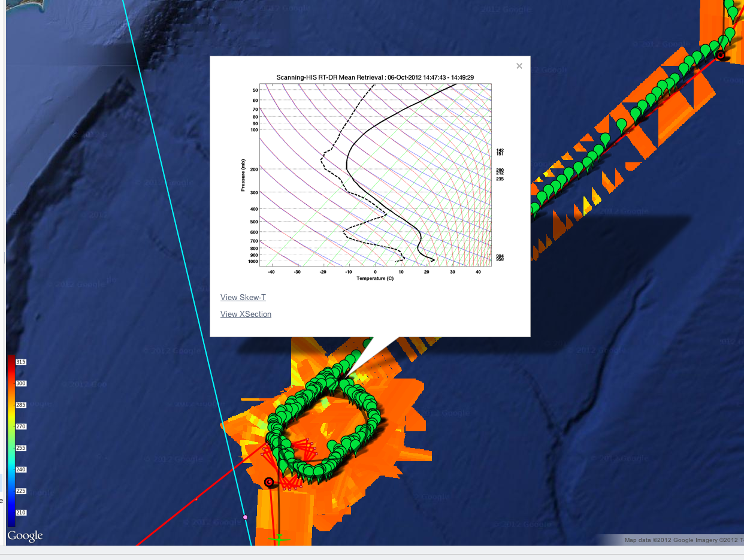Open the View Skew-T link
This screenshot has height=560, width=744.
tap(243, 298)
